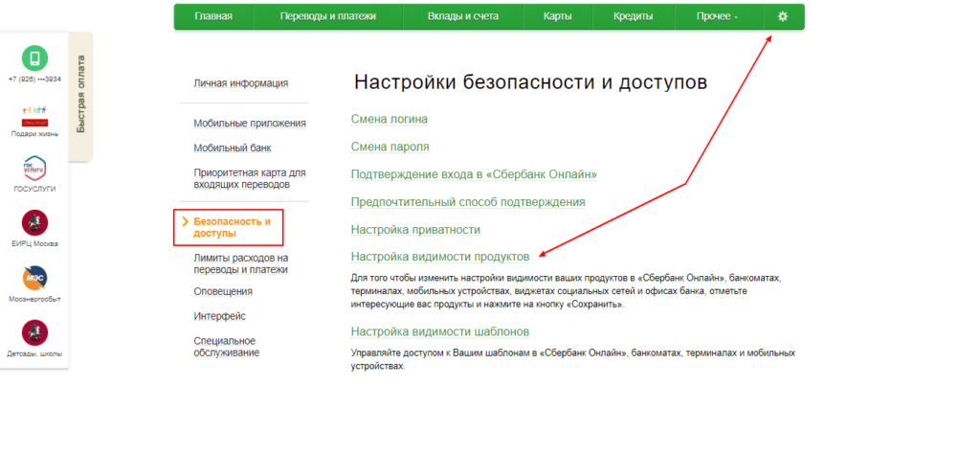
Task: Click the green mobile phone icon
Action: [34, 57]
